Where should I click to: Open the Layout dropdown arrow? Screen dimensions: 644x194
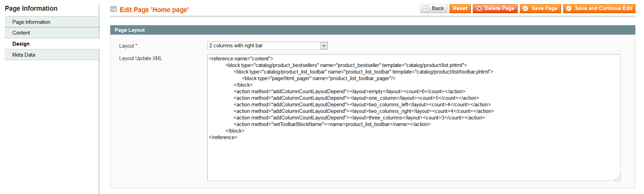point(324,46)
